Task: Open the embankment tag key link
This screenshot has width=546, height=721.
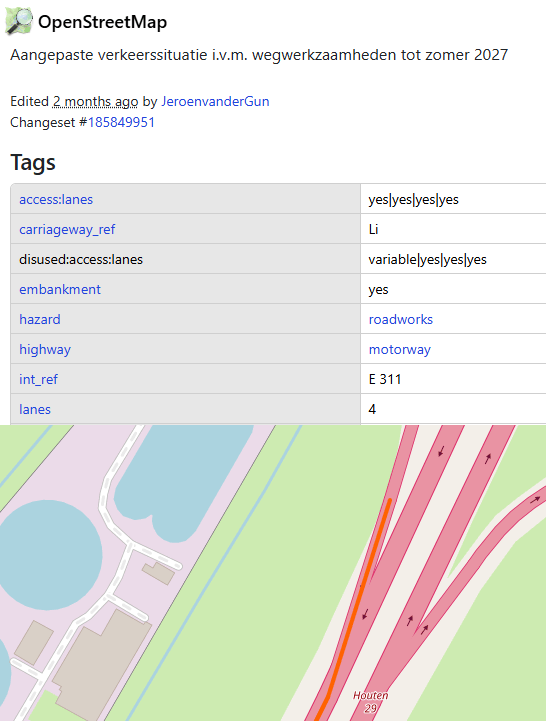Action: click(x=60, y=289)
